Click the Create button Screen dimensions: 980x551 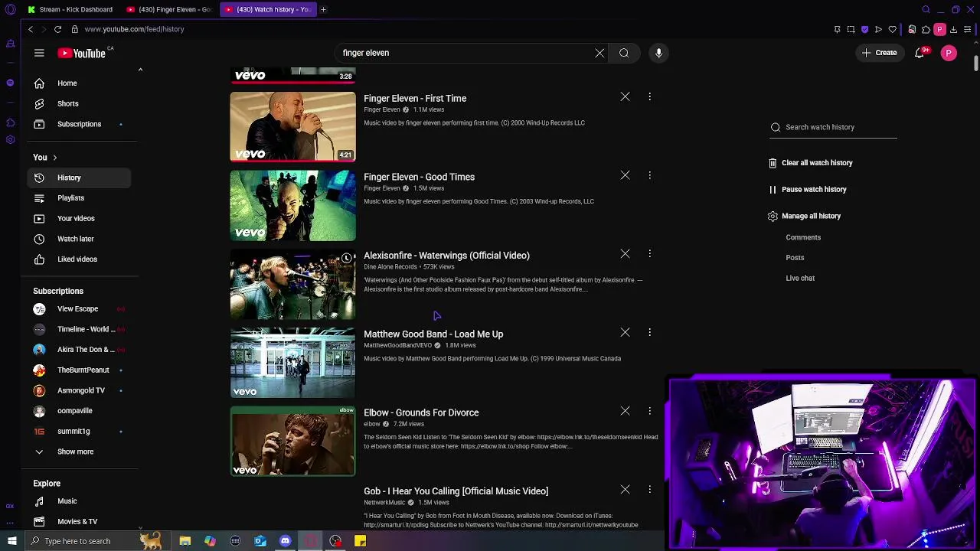click(879, 53)
